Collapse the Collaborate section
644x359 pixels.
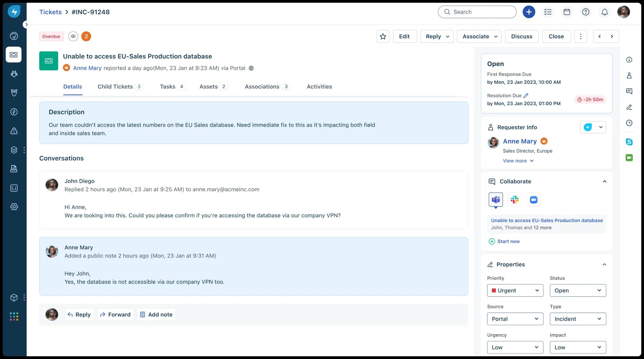pyautogui.click(x=604, y=182)
